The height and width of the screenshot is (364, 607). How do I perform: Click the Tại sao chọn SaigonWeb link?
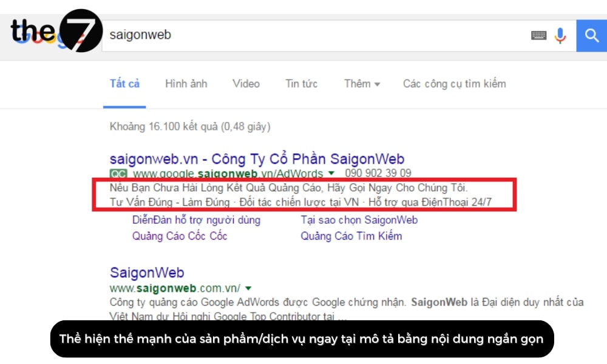359,220
